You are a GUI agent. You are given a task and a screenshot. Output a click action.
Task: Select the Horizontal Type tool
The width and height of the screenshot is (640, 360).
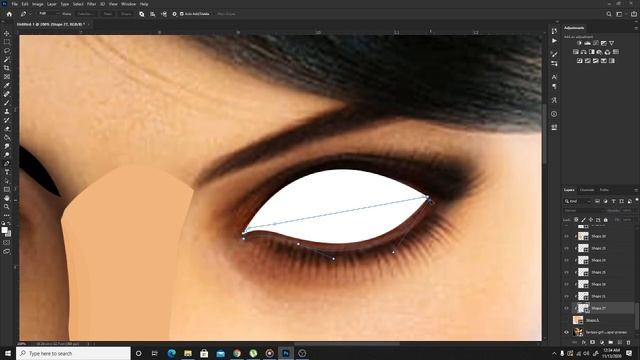pos(7,172)
